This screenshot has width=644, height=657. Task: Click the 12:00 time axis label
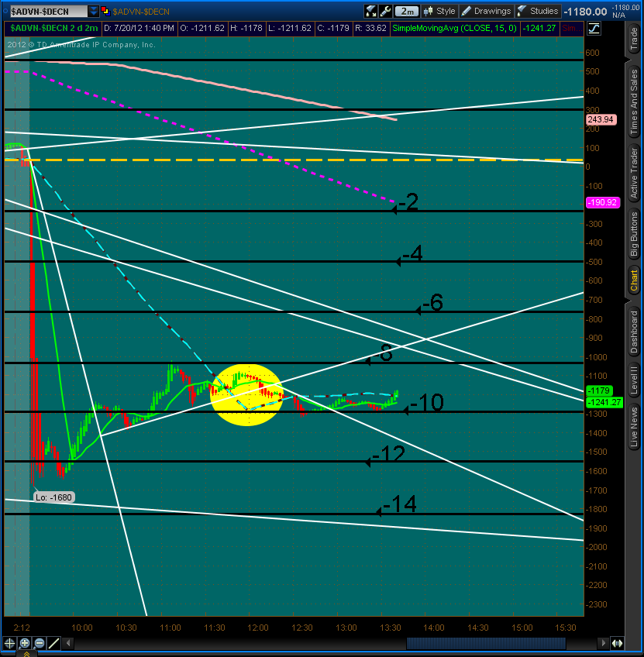tap(258, 628)
